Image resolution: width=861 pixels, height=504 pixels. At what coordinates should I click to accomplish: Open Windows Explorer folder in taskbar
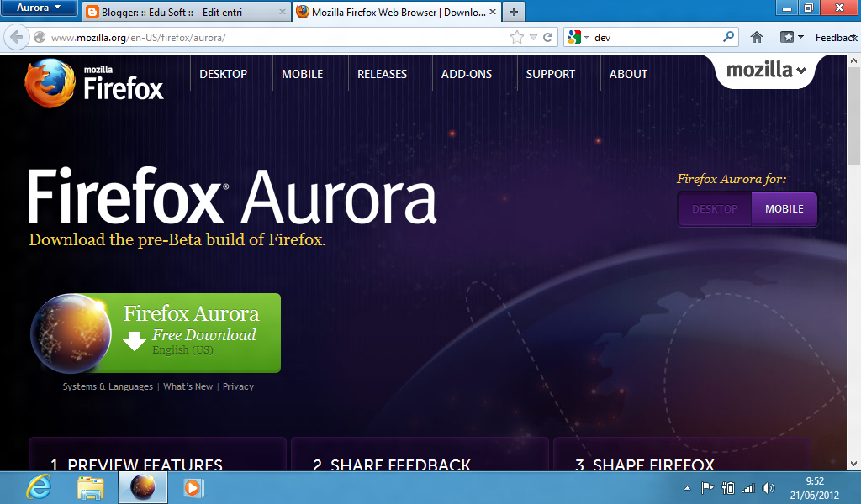(91, 487)
